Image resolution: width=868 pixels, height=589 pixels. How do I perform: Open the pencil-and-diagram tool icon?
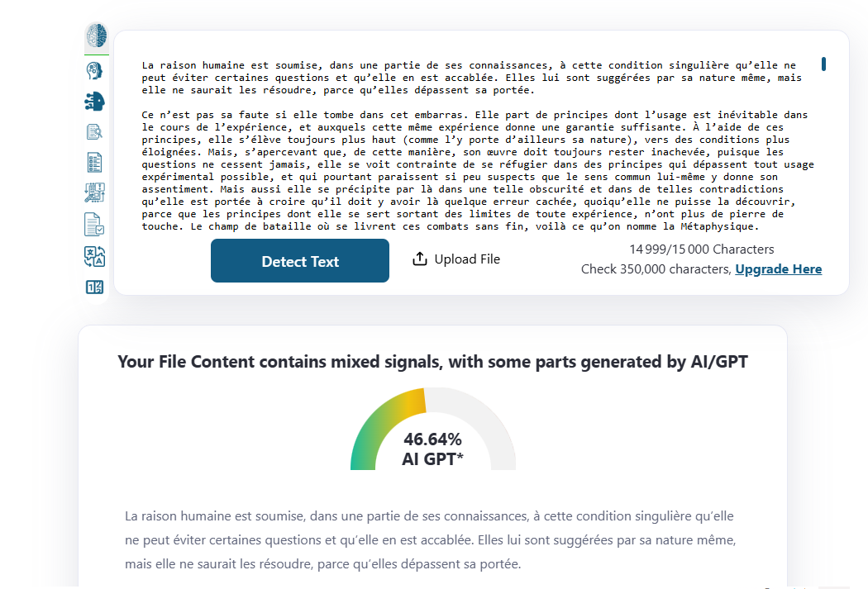(95, 193)
